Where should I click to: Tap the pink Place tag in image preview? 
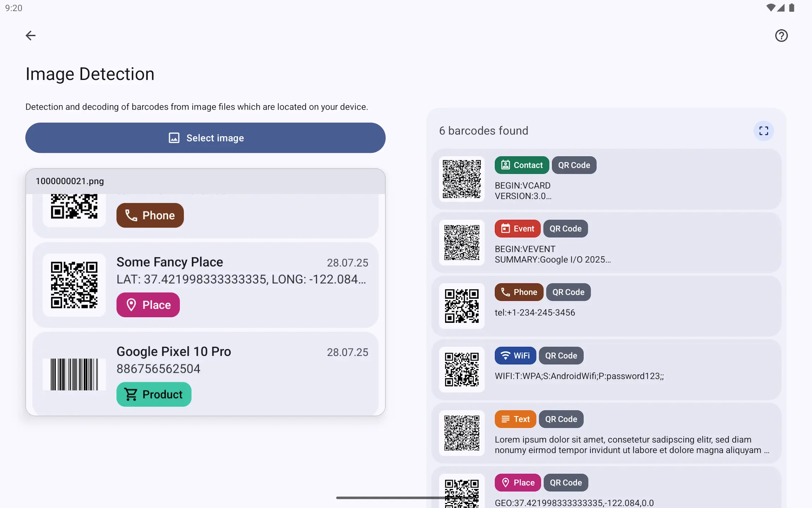point(148,305)
